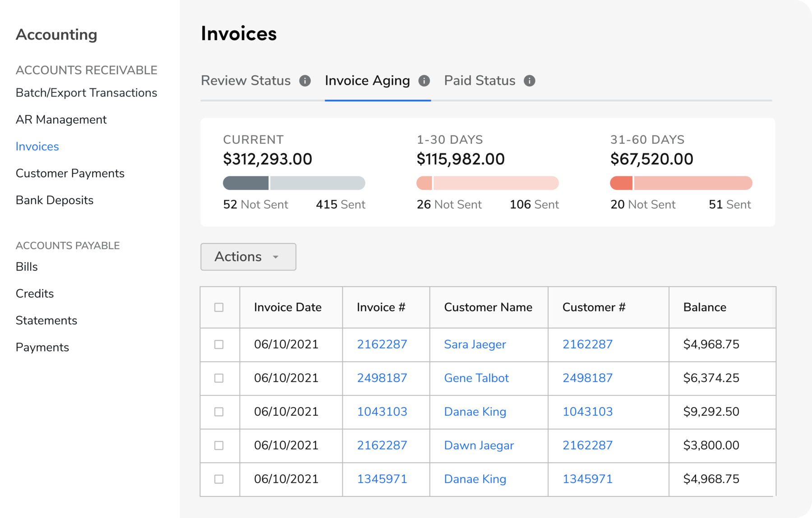812x518 pixels.
Task: Open the Invoices page in sidebar
Action: point(37,146)
